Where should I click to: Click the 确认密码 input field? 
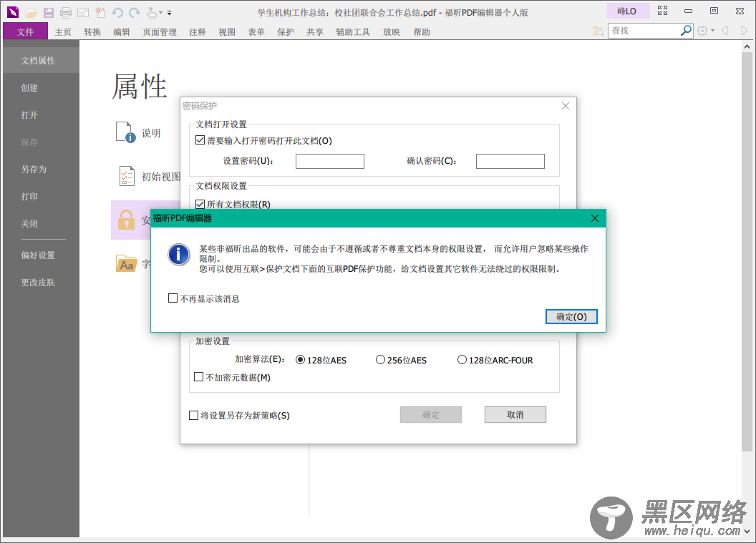click(510, 161)
